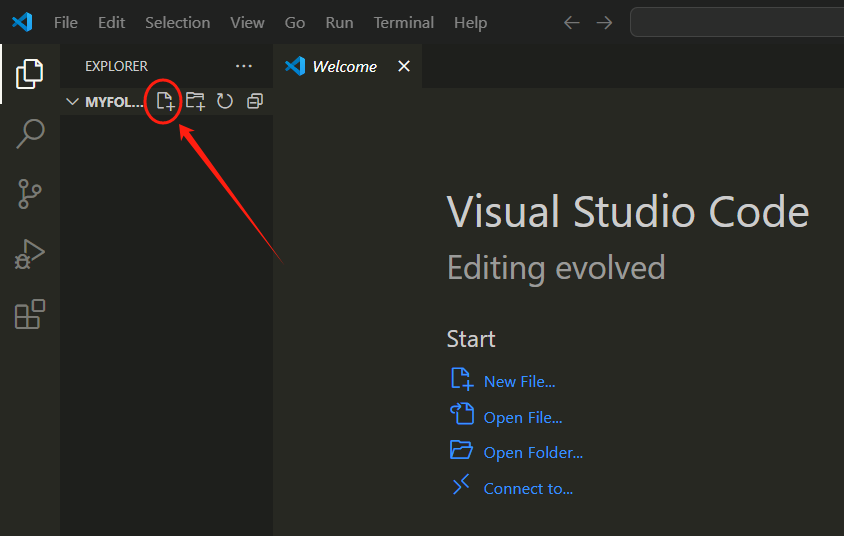
Task: Open the Run and Debug view
Action: coord(30,254)
